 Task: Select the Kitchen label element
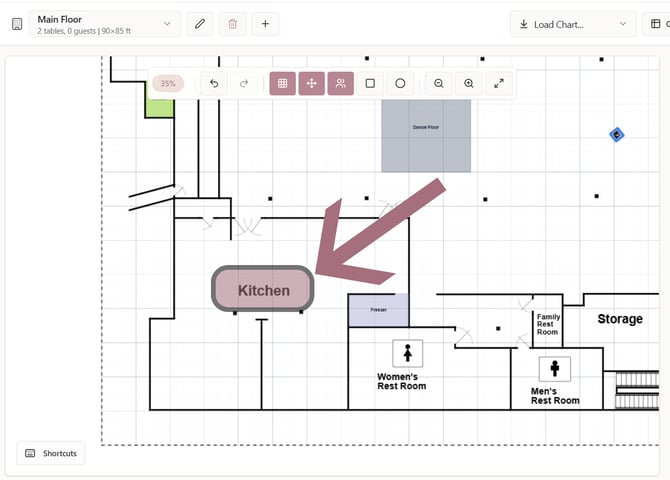point(263,290)
